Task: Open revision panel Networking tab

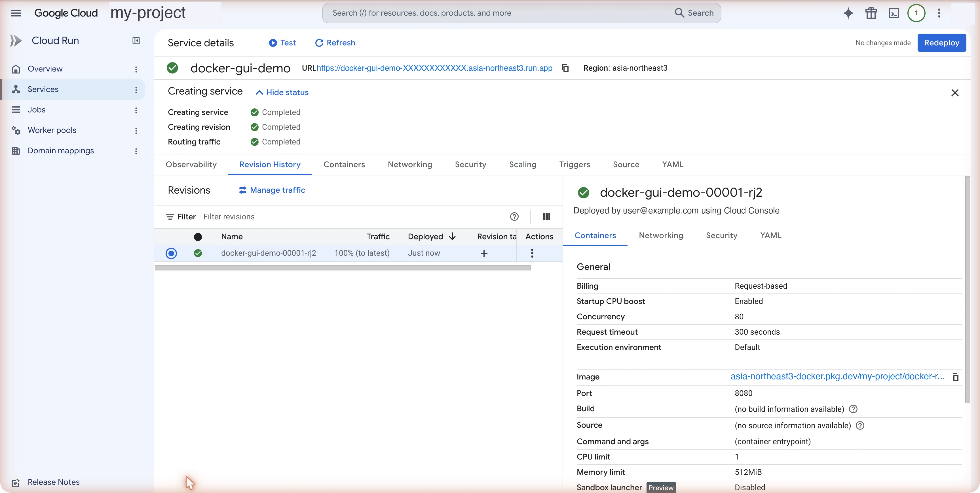Action: pyautogui.click(x=661, y=235)
